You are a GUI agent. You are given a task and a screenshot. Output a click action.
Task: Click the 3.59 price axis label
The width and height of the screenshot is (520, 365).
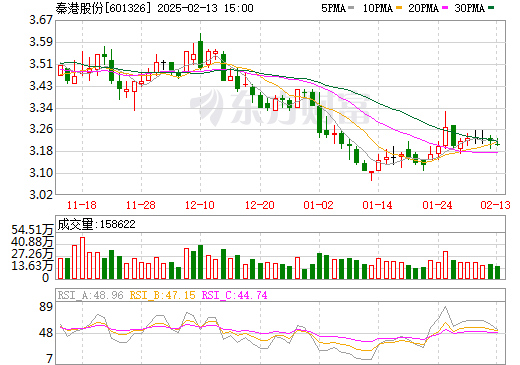click(41, 42)
